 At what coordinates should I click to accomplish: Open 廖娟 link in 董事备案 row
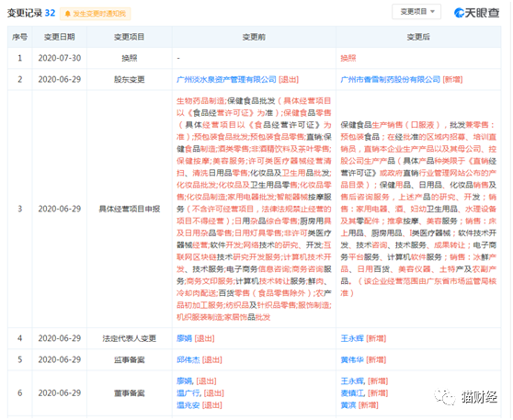pos(185,381)
